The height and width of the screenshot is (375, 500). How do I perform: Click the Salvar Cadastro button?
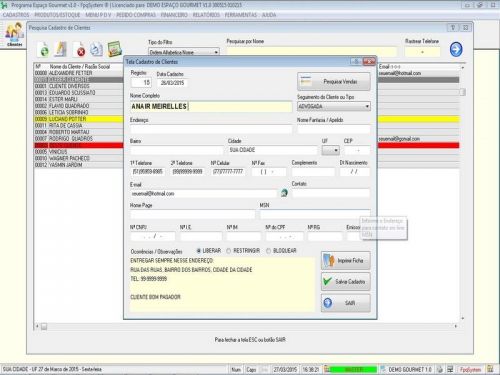[x=346, y=282]
